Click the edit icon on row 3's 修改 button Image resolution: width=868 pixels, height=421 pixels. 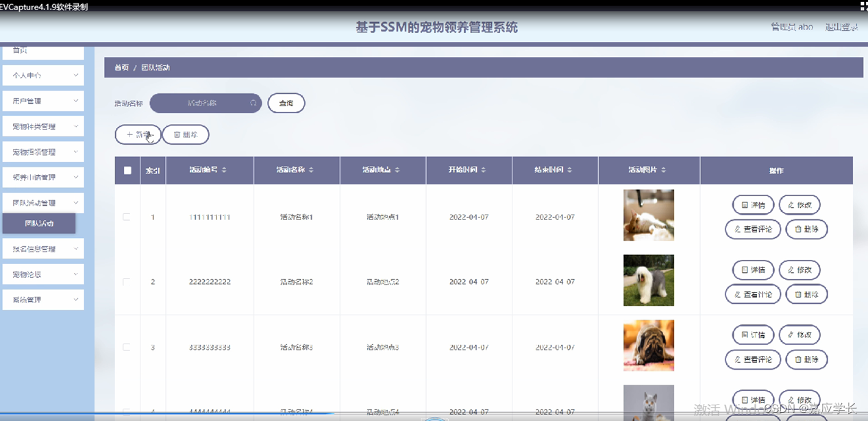click(792, 335)
